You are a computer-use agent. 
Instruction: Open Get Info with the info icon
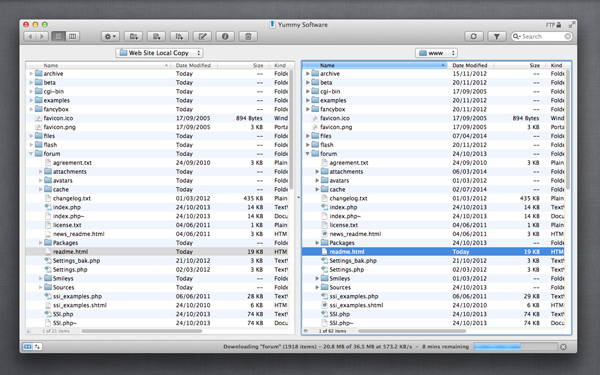(225, 36)
